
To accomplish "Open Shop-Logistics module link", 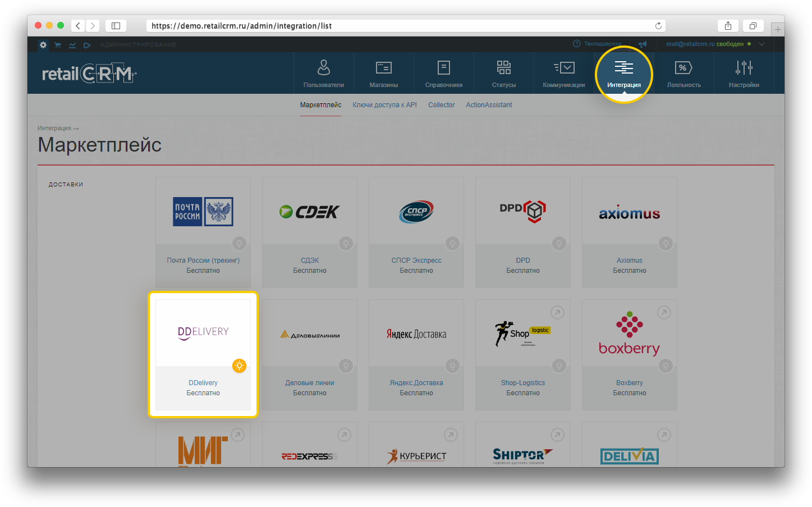I will pyautogui.click(x=523, y=383).
